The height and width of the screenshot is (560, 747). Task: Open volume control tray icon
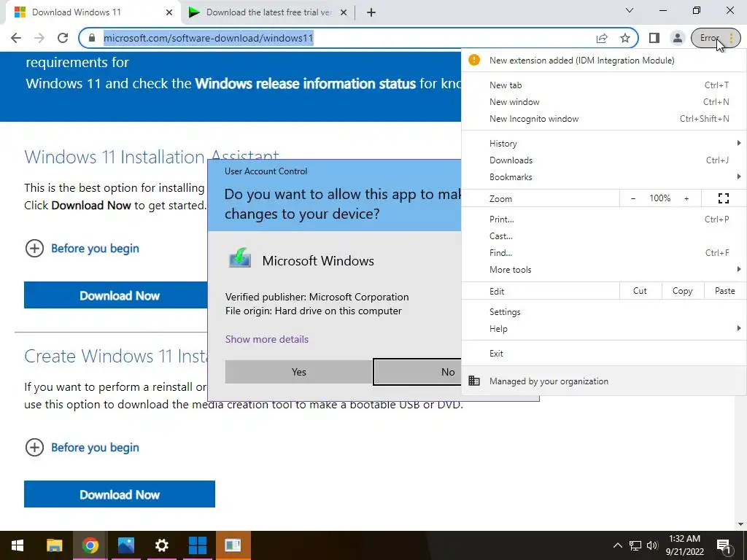pyautogui.click(x=652, y=545)
